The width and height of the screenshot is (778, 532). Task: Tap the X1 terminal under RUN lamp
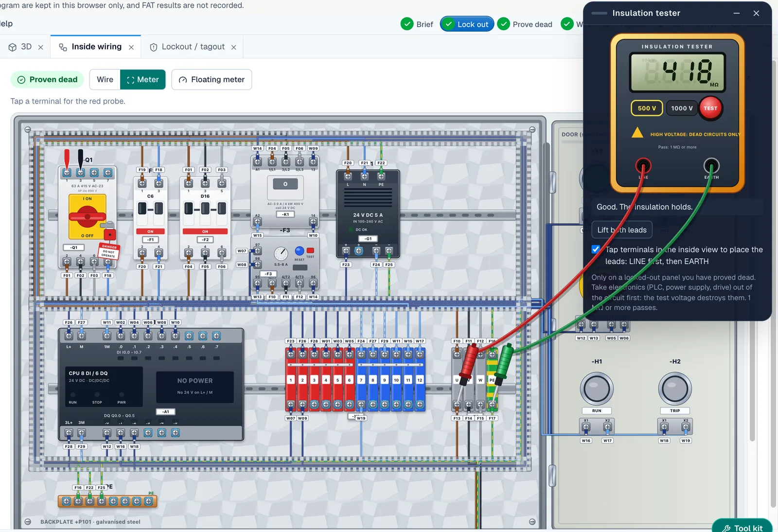click(x=586, y=427)
